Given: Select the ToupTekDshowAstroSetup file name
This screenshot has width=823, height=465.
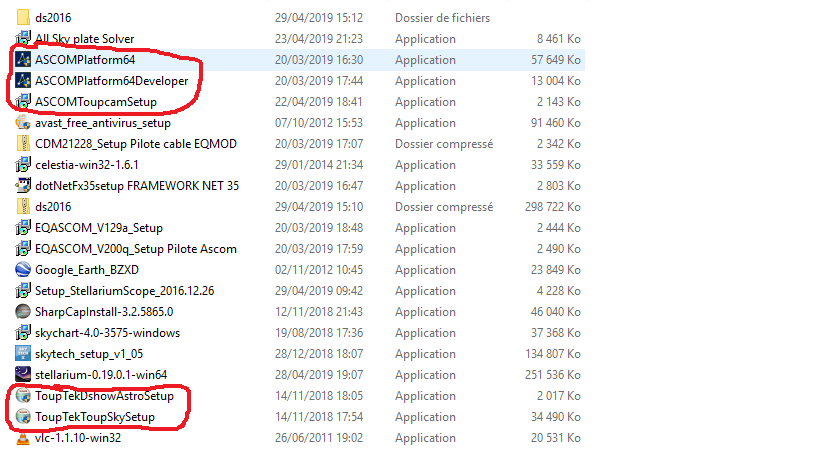Looking at the screenshot, I should click(x=104, y=395).
